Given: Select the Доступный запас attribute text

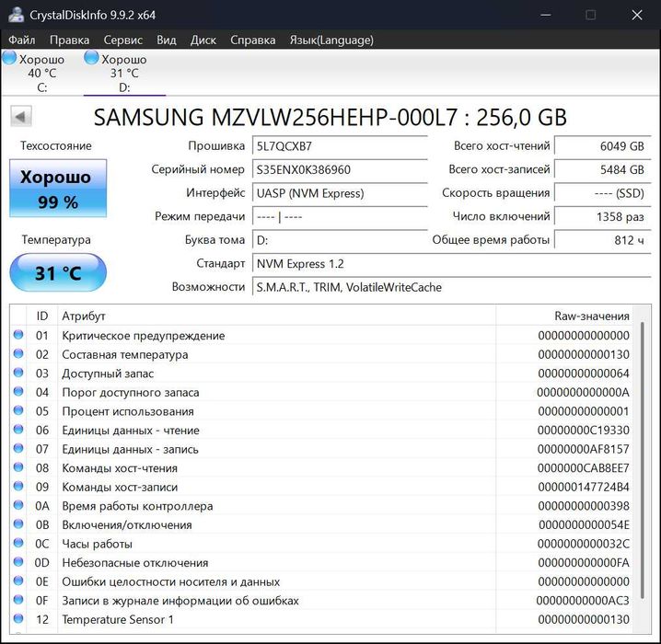Looking at the screenshot, I should tap(108, 374).
